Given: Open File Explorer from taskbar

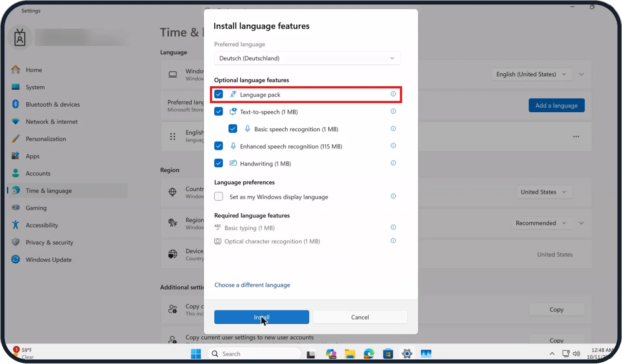Looking at the screenshot, I should [x=350, y=354].
